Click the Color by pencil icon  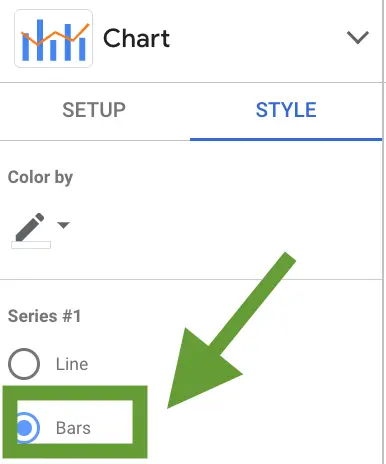tap(30, 227)
